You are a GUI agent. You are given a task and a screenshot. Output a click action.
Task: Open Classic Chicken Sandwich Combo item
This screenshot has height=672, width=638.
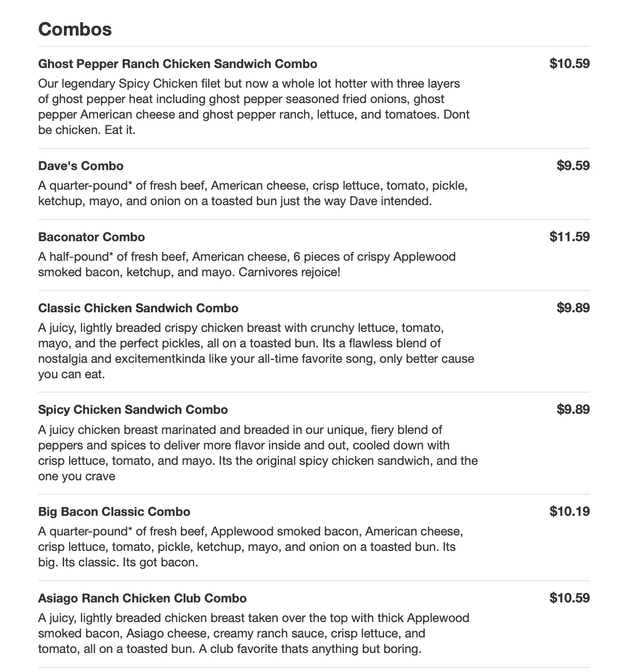point(138,308)
